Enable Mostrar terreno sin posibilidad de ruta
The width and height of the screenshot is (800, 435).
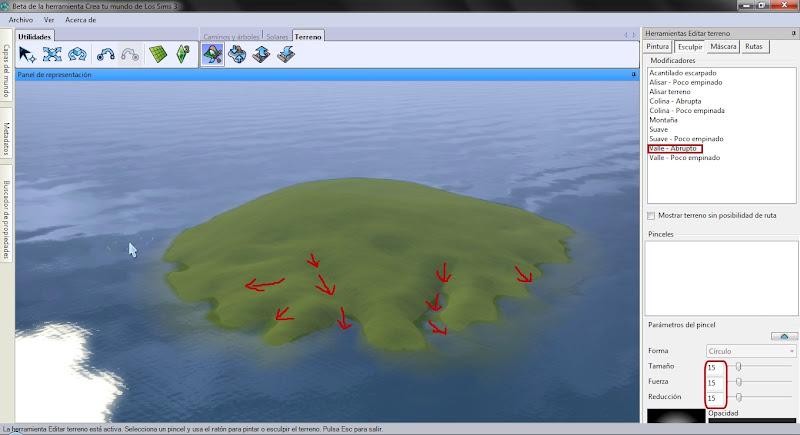pos(651,216)
